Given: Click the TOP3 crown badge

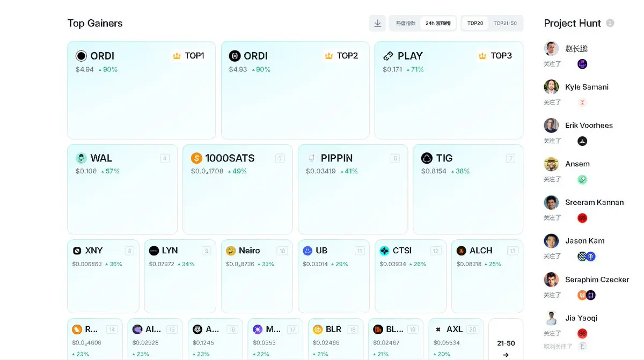Looking at the screenshot, I should (x=495, y=56).
